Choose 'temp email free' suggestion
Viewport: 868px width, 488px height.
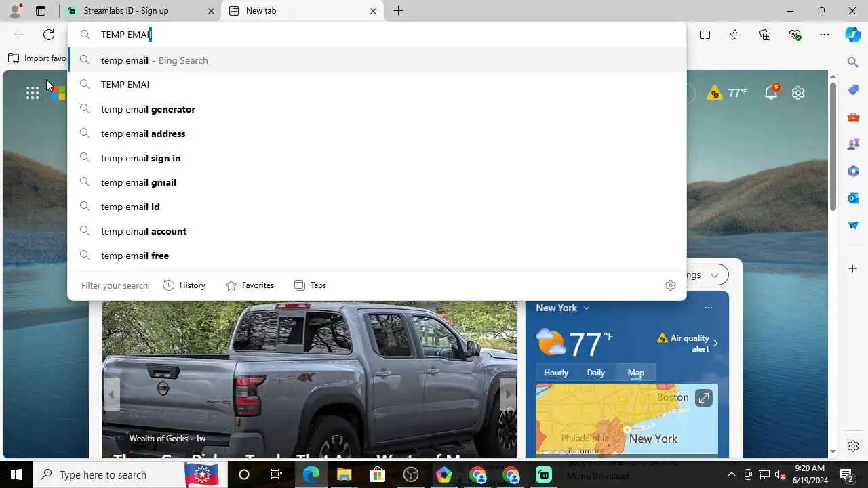[x=377, y=256]
